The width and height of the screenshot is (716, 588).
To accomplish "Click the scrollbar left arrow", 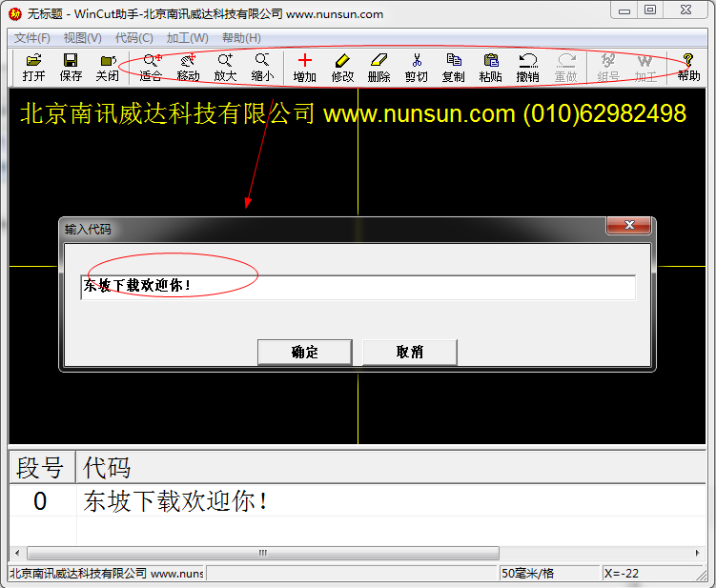I will 17,553.
